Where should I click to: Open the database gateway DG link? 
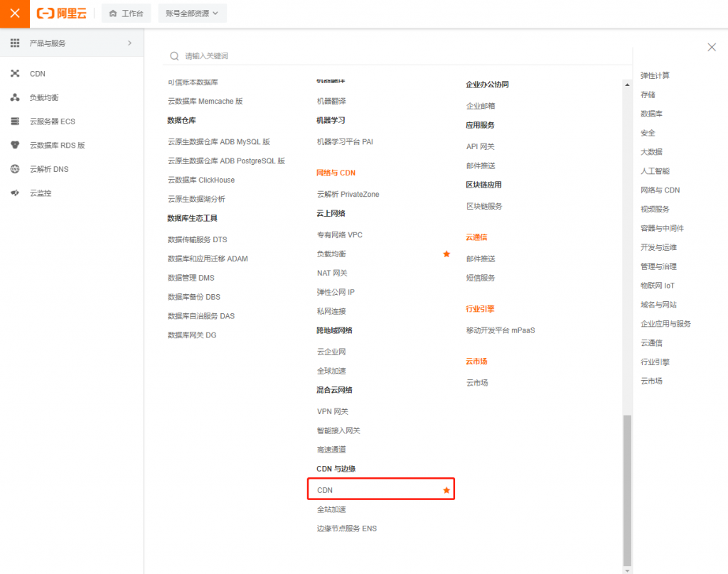pyautogui.click(x=192, y=335)
